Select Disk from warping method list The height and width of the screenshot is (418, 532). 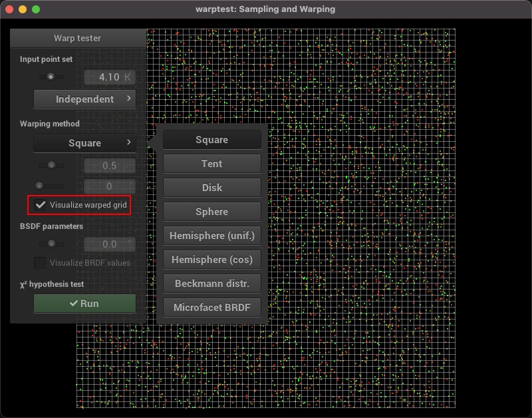(x=211, y=188)
